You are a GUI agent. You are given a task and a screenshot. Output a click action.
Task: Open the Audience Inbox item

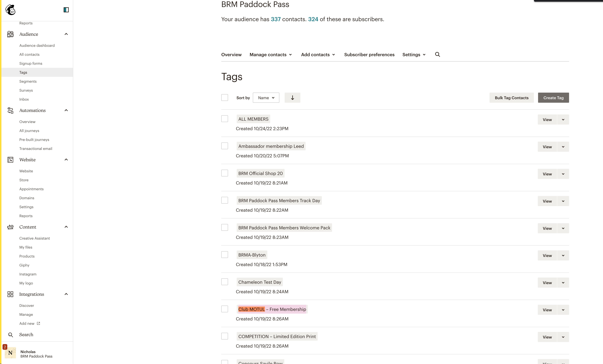pos(24,99)
